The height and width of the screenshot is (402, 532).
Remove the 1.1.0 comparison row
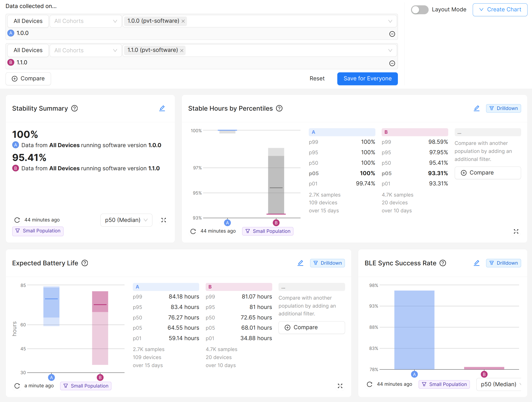(392, 63)
